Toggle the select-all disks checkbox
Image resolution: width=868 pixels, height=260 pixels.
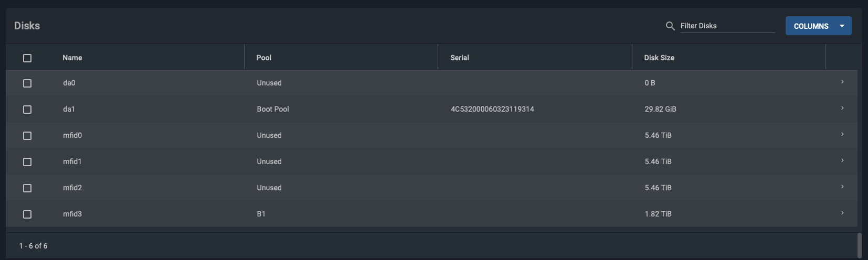tap(27, 58)
